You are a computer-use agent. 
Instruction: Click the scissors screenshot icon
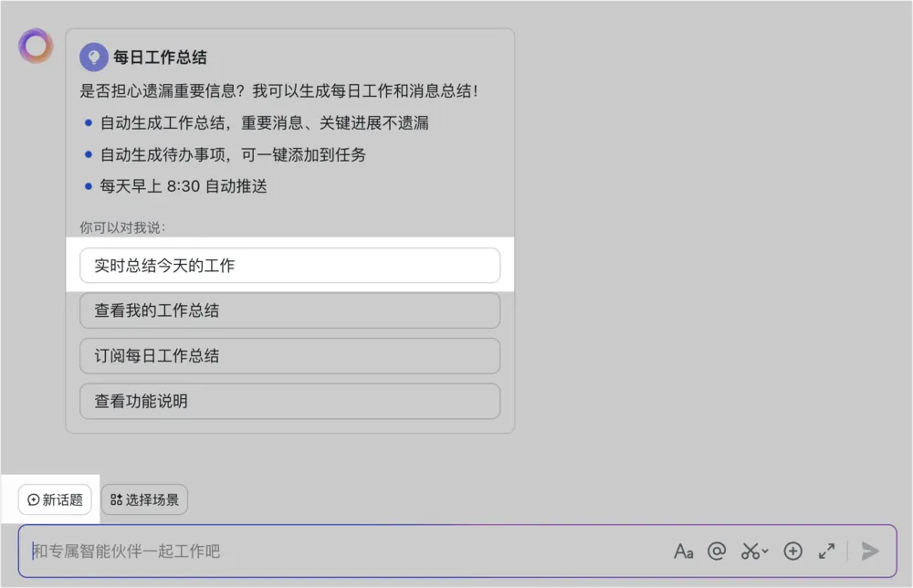coord(749,551)
